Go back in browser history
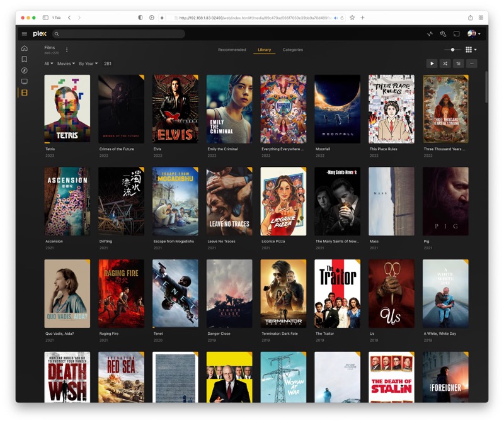The image size is (504, 423). pyautogui.click(x=69, y=18)
